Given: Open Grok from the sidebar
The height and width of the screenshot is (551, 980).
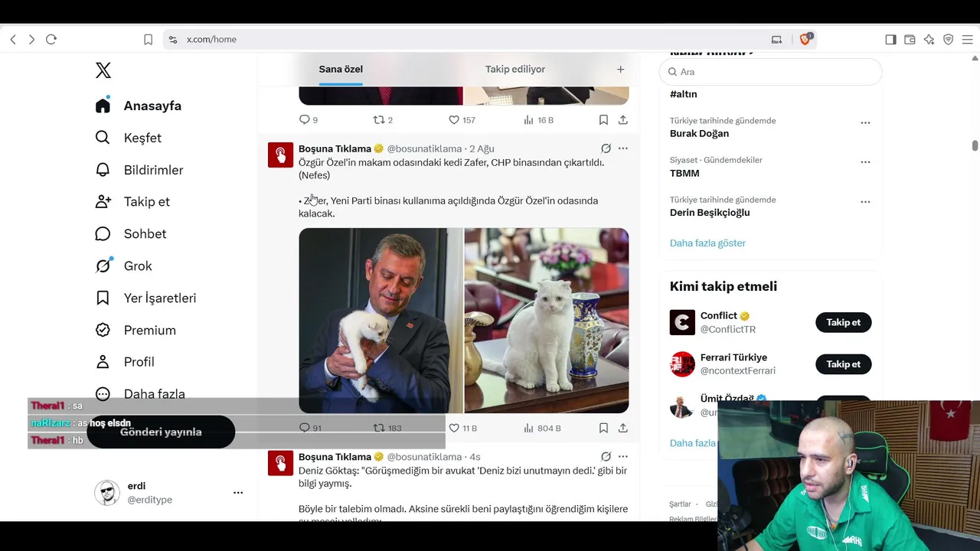Looking at the screenshot, I should coord(123,266).
